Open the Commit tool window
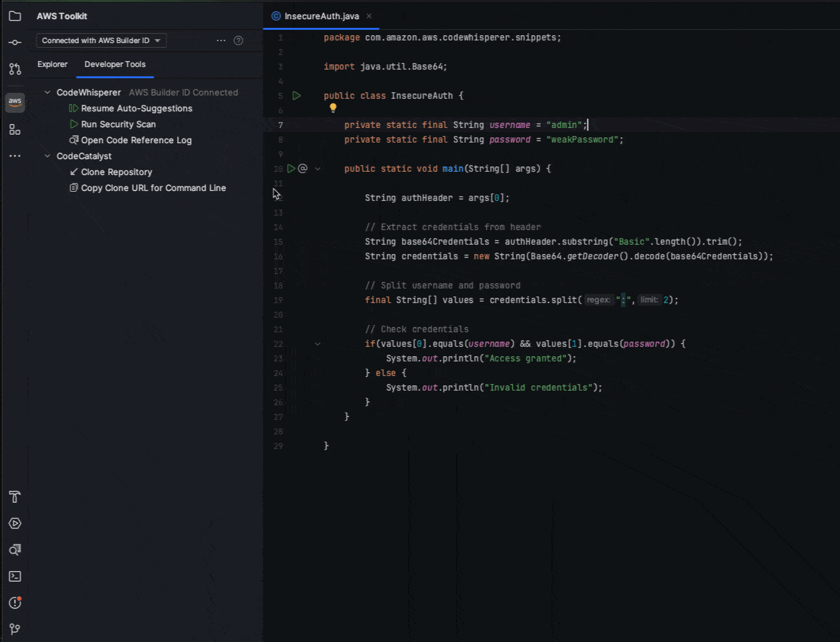The height and width of the screenshot is (642, 840). (x=15, y=42)
